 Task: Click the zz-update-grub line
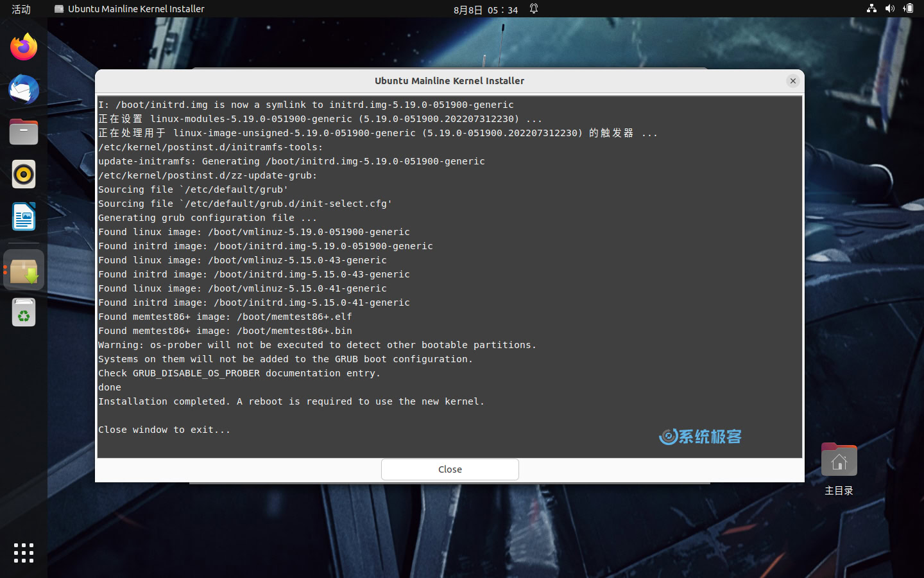point(207,175)
